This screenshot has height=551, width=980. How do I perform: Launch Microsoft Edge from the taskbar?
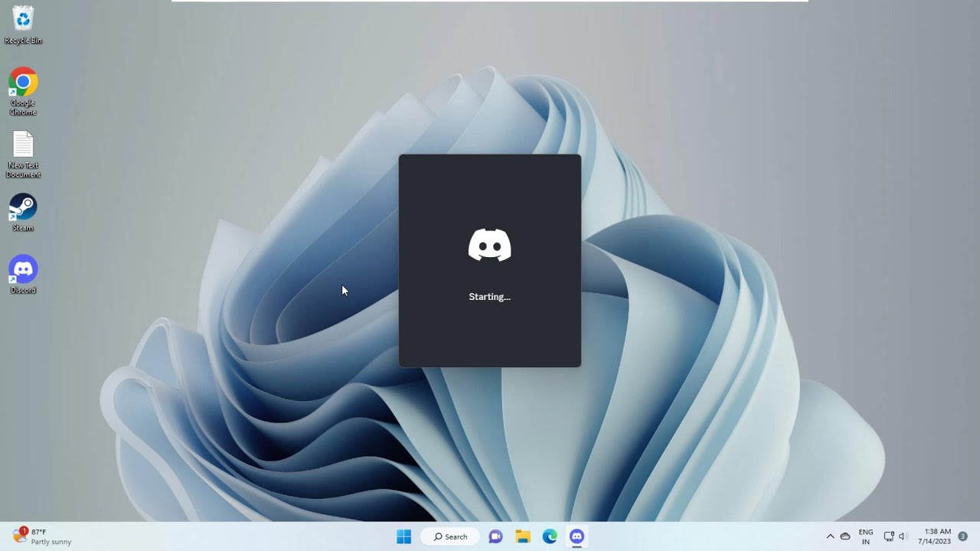(550, 536)
